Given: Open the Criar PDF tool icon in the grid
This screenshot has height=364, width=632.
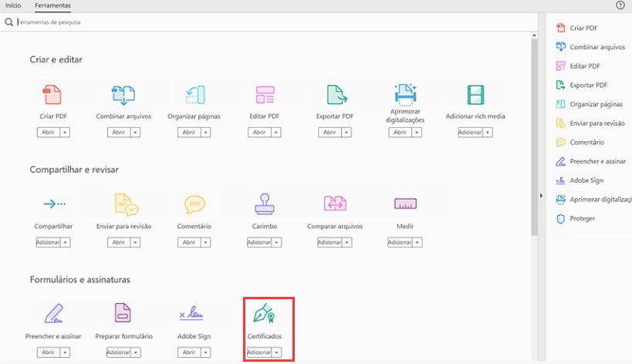Looking at the screenshot, I should (x=52, y=95).
